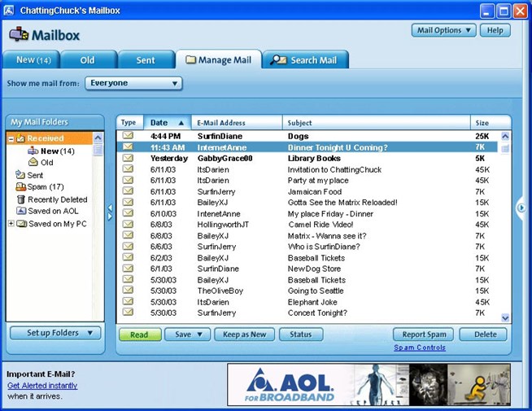The height and width of the screenshot is (411, 532).
Task: Expand the Saved on My PC folder
Action: coord(11,224)
